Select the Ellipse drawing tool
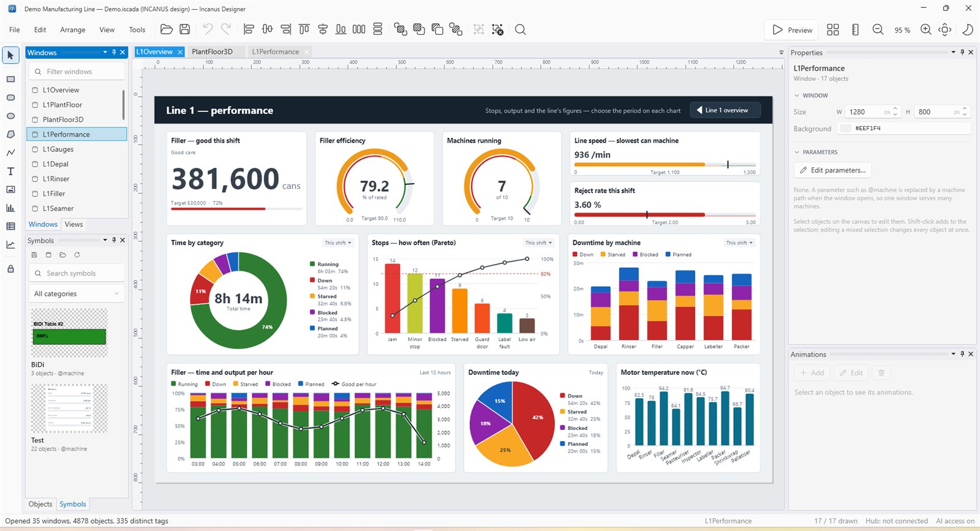Screen dimensions: 980x531 10,116
